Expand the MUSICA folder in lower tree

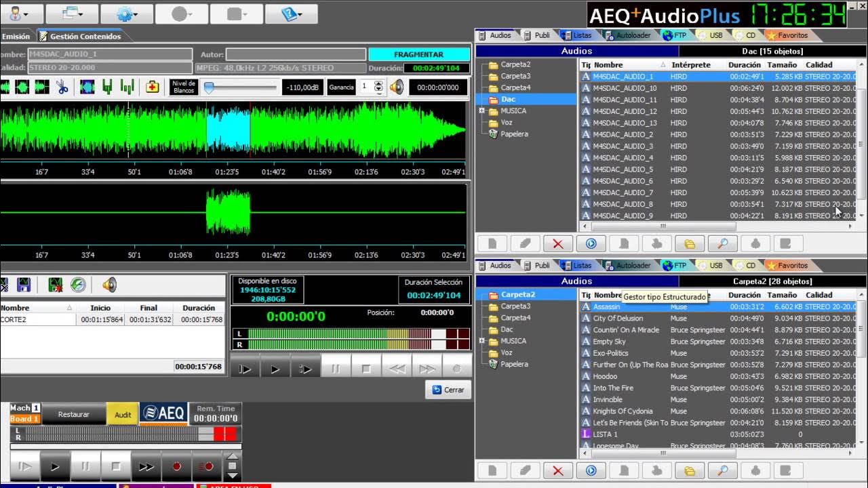(x=482, y=341)
